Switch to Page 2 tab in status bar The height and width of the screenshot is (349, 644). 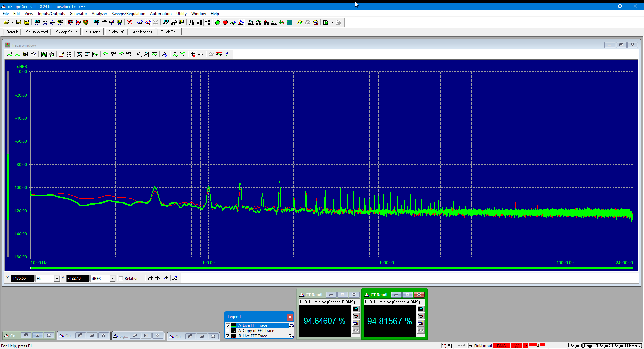(590, 346)
